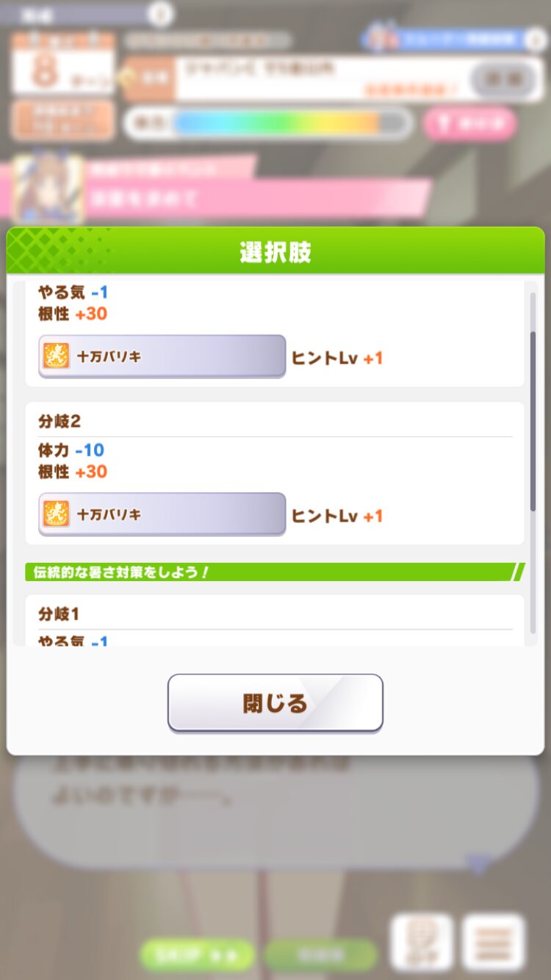The height and width of the screenshot is (980, 551).
Task: Click the options list scrollbar
Action: 533,422
